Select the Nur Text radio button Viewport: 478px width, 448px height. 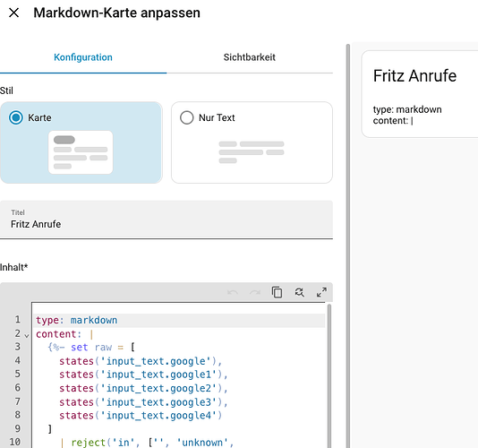pyautogui.click(x=187, y=117)
